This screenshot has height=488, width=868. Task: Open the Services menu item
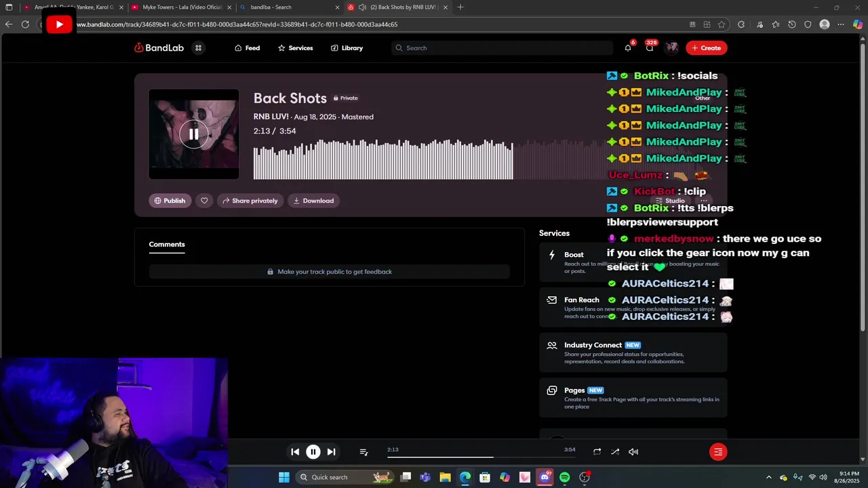point(295,48)
